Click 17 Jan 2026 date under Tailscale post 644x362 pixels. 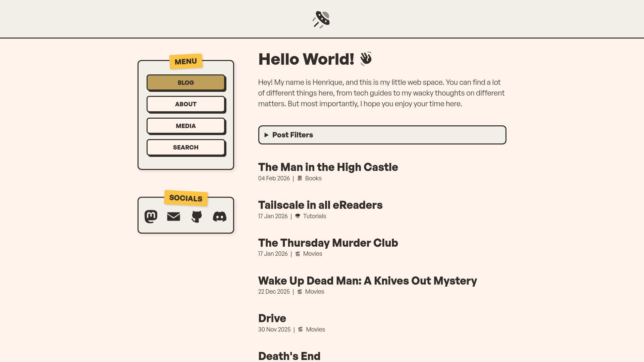(x=273, y=216)
